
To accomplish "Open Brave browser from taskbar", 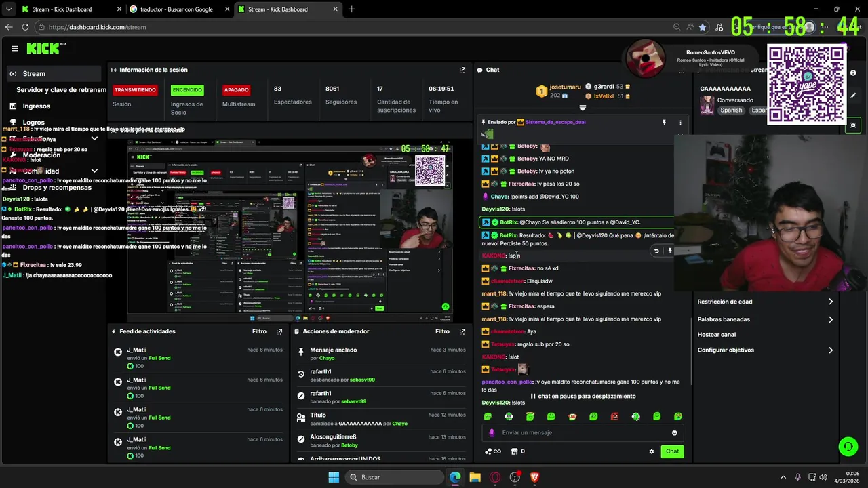I will [535, 477].
